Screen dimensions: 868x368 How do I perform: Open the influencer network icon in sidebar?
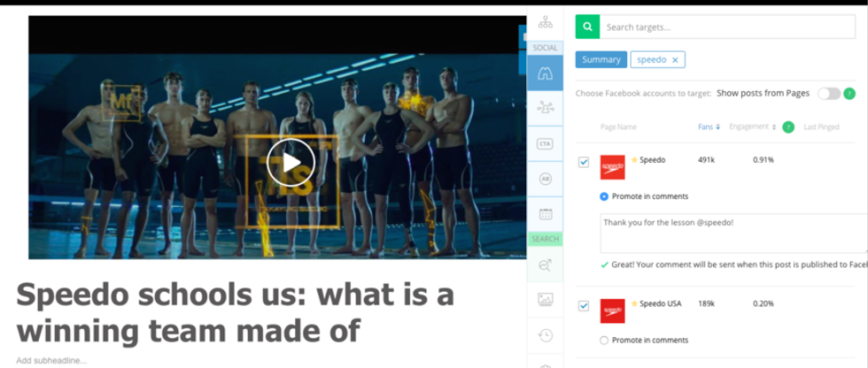[x=546, y=108]
